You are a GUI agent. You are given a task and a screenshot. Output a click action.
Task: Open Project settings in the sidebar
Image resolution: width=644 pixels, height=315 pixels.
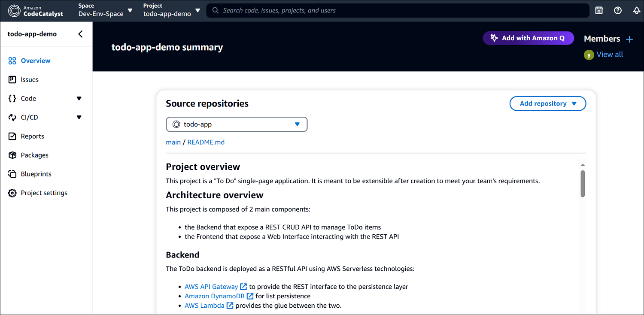(44, 193)
